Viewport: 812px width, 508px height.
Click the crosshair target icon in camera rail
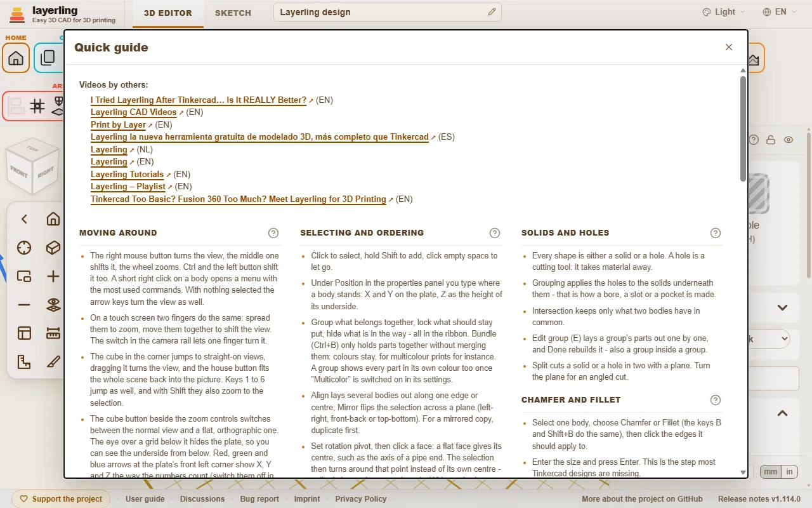click(x=24, y=248)
